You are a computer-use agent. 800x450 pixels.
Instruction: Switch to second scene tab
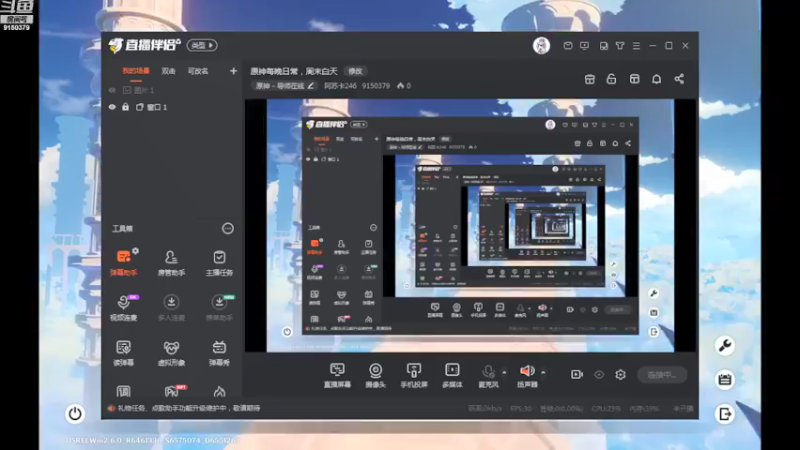click(168, 71)
